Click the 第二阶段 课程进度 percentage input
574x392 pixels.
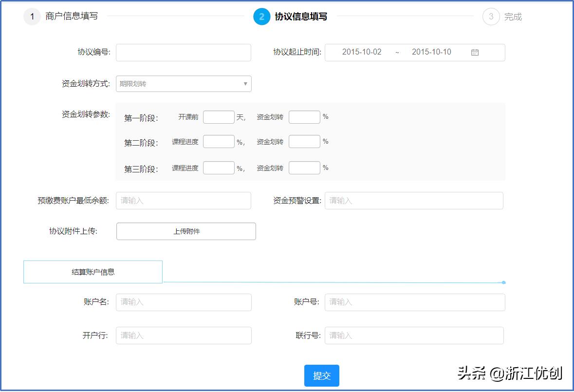tap(219, 141)
